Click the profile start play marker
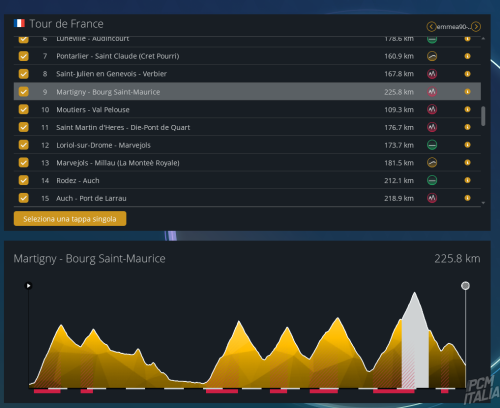The image size is (500, 408). [x=28, y=286]
